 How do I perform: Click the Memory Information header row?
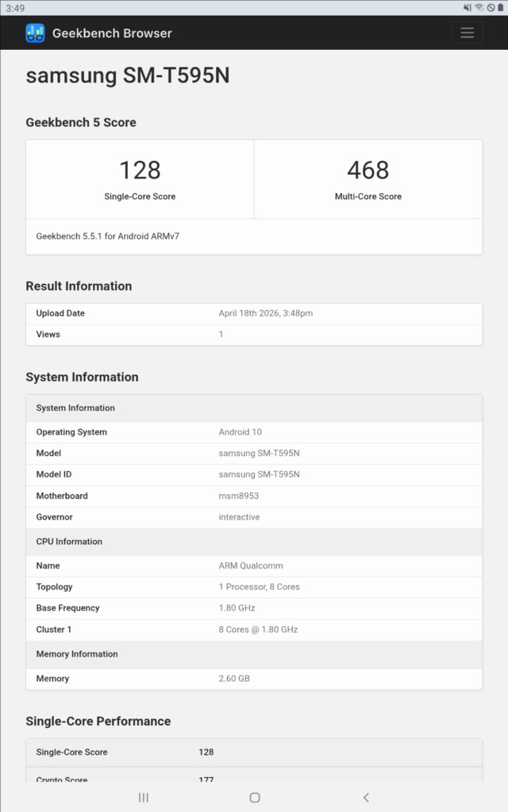point(254,654)
